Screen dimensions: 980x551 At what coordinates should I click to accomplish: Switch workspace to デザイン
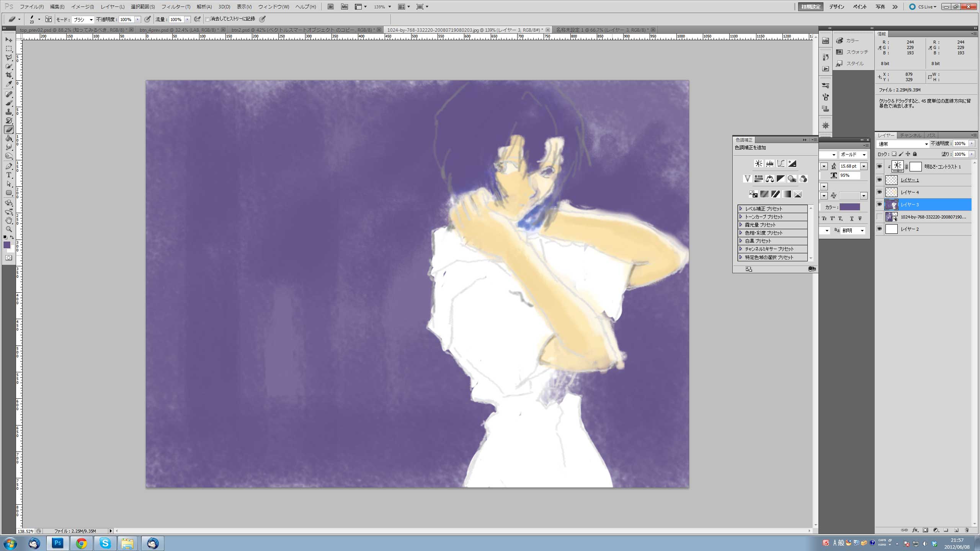click(837, 7)
